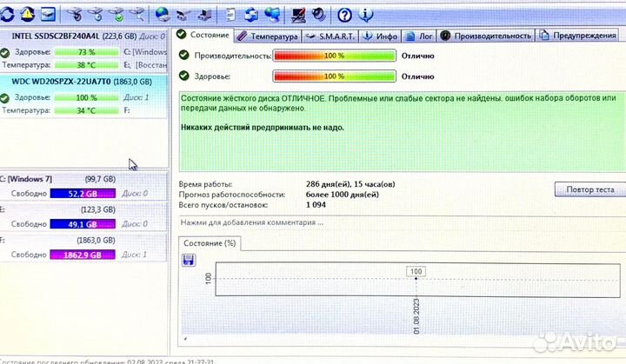Click the refresh icon with yellow warning triangle
The image size is (626, 364).
coord(28,15)
